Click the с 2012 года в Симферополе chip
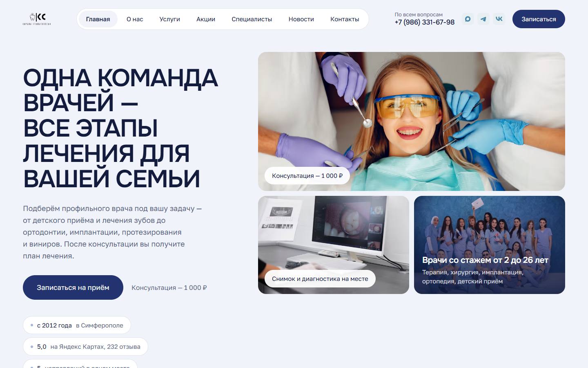588x368 pixels. (77, 325)
